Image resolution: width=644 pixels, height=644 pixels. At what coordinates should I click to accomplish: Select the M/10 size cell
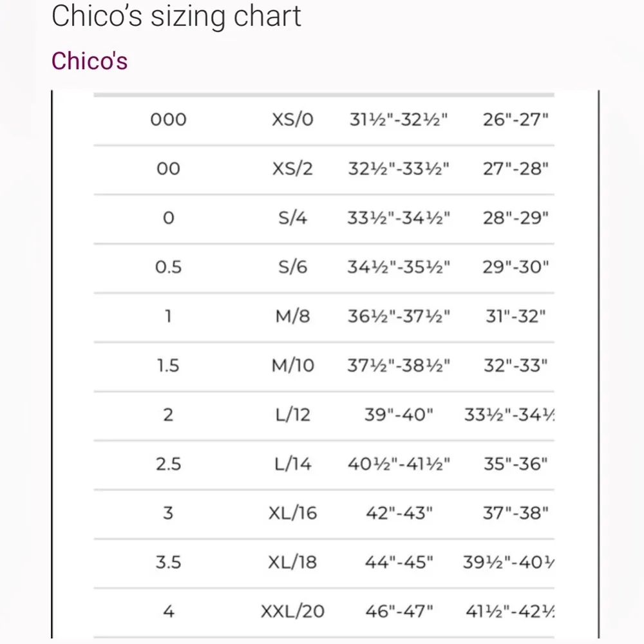point(293,366)
